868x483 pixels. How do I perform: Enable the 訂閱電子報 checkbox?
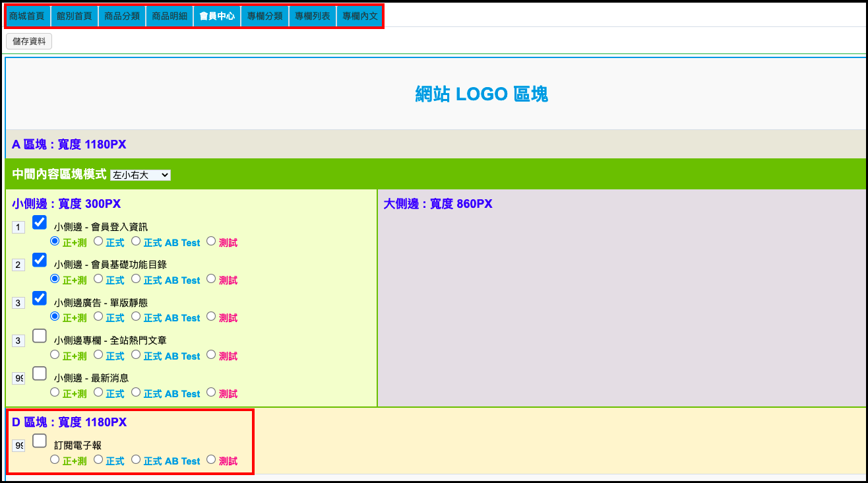click(40, 441)
